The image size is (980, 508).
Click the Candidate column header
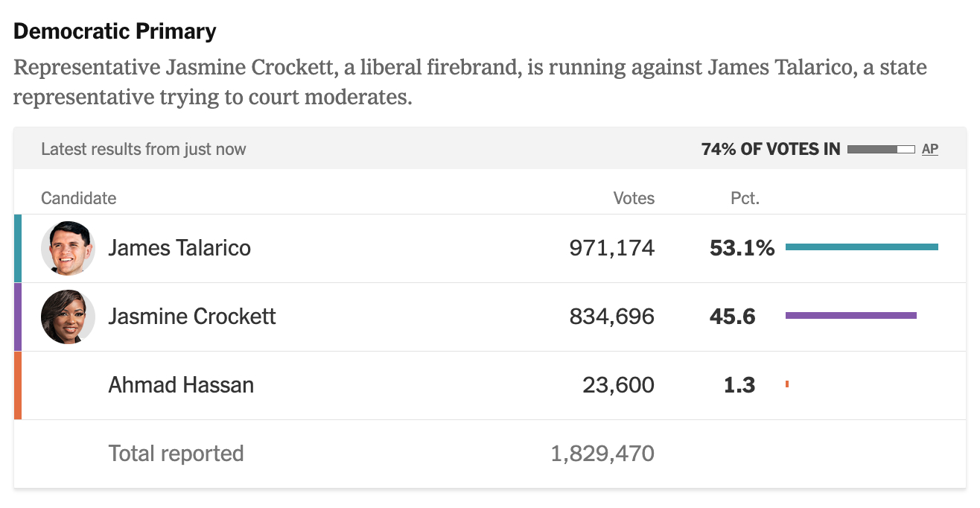coord(79,198)
